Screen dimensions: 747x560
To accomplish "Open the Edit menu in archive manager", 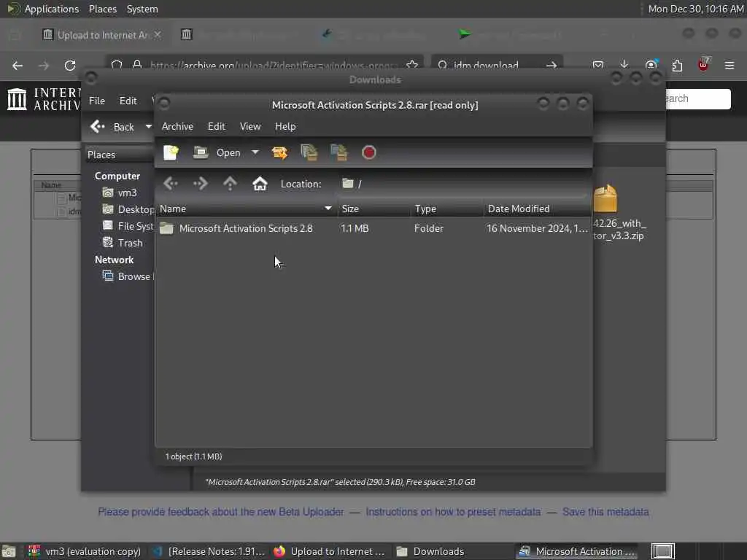I will (x=216, y=126).
